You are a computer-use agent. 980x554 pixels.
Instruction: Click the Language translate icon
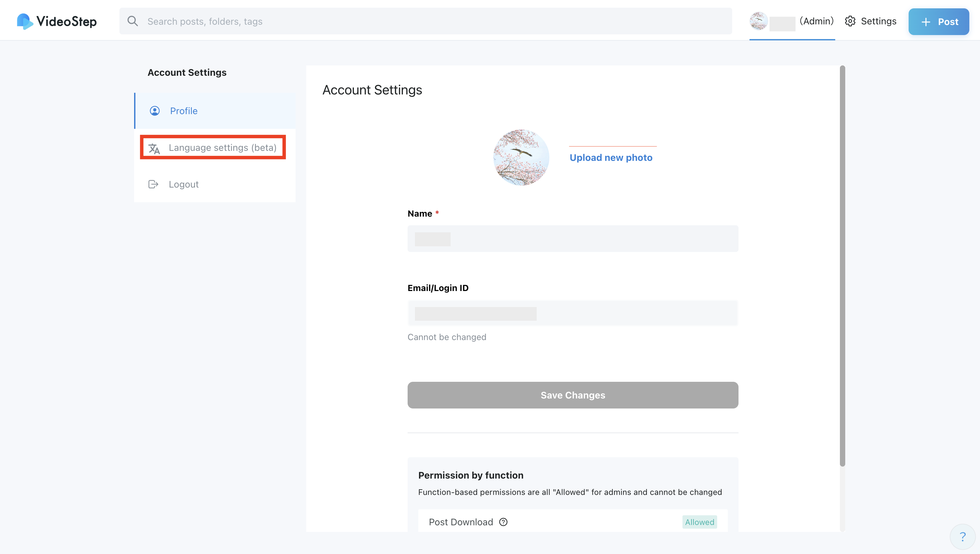coord(154,148)
